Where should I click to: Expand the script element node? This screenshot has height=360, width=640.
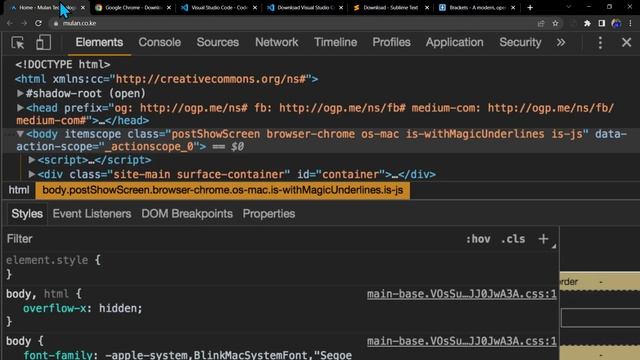tap(31, 160)
